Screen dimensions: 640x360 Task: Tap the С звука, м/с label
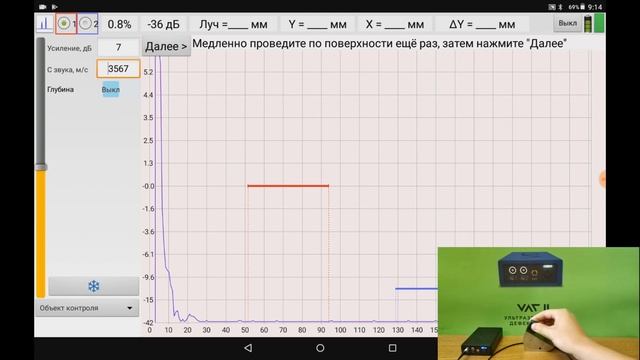click(67, 70)
